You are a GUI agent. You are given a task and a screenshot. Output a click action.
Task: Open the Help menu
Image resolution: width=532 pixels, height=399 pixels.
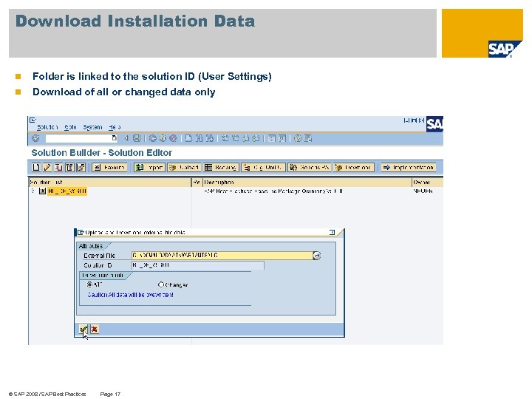[x=115, y=127]
